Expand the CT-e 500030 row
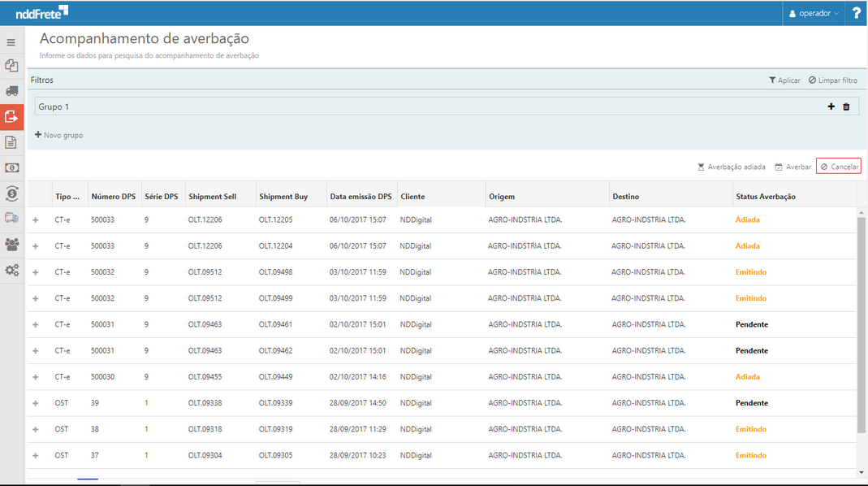868x486 pixels. tap(35, 377)
